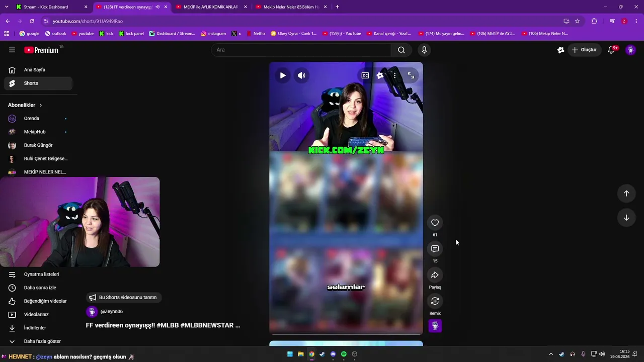Open Videolarınız page
This screenshot has width=644, height=362.
[x=38, y=315]
